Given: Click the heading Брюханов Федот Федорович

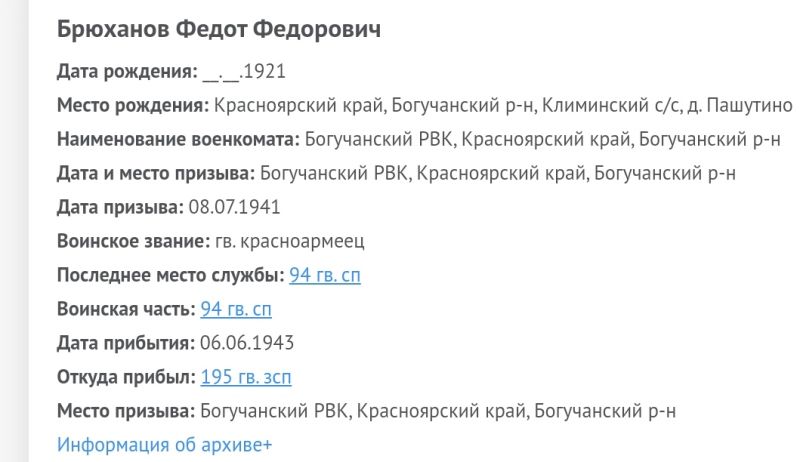Looking at the screenshot, I should pyautogui.click(x=219, y=30).
